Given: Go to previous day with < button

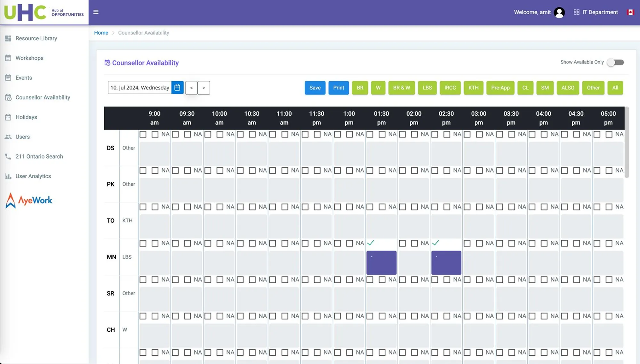Looking at the screenshot, I should pyautogui.click(x=191, y=88).
